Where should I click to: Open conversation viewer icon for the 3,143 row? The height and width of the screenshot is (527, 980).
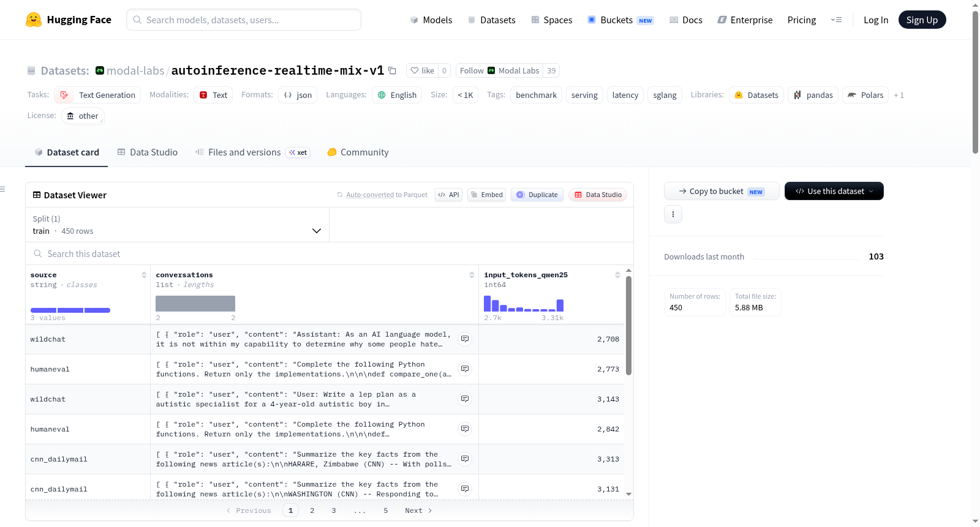465,399
